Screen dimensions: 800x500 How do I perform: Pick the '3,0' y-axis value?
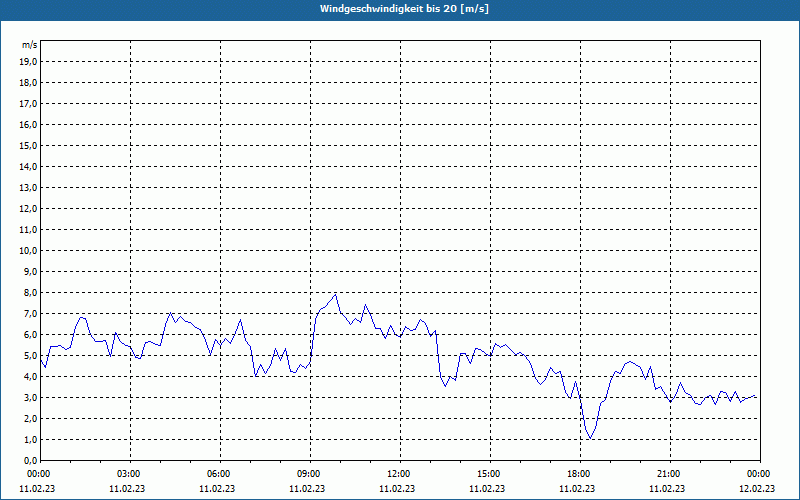(x=31, y=397)
